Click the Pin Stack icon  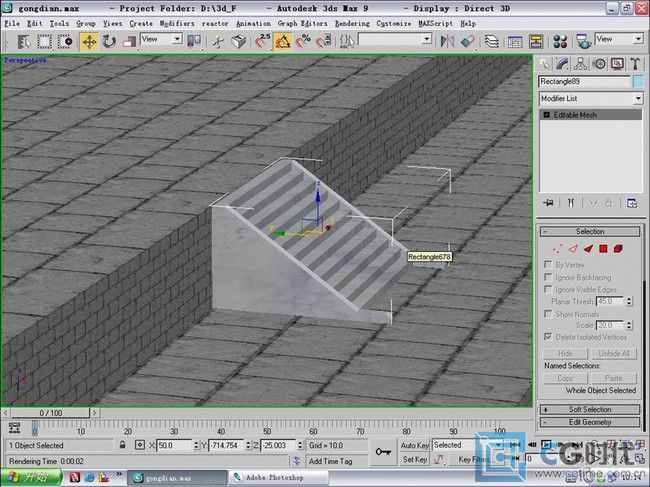548,202
